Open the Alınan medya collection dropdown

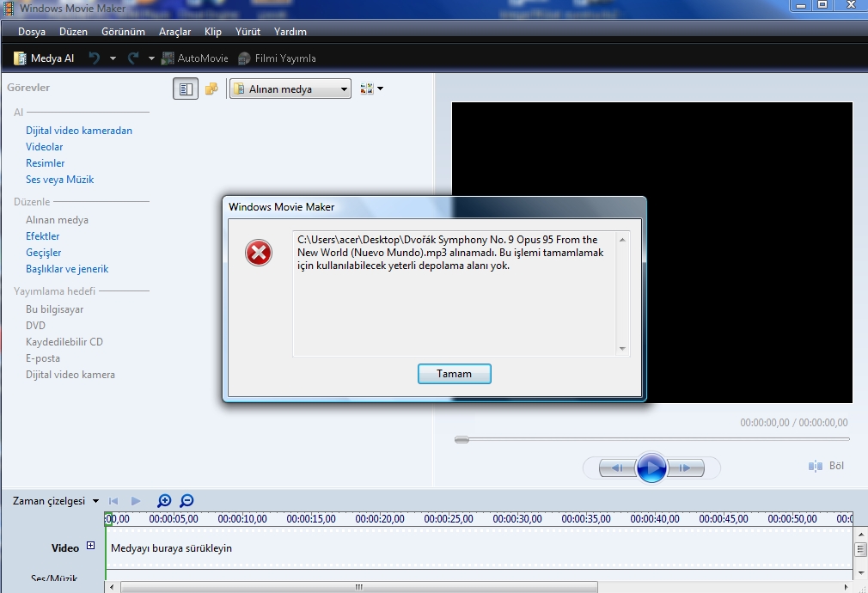290,89
